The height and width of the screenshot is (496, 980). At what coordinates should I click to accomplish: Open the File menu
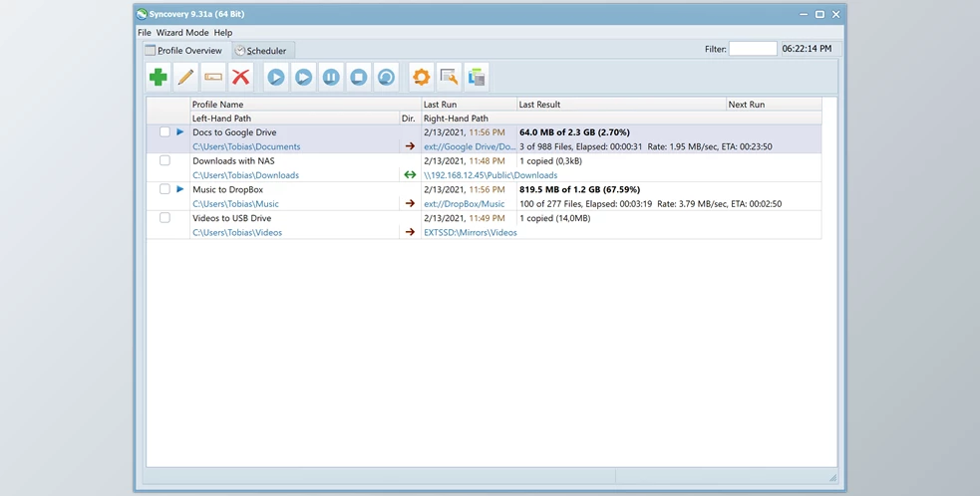click(145, 33)
